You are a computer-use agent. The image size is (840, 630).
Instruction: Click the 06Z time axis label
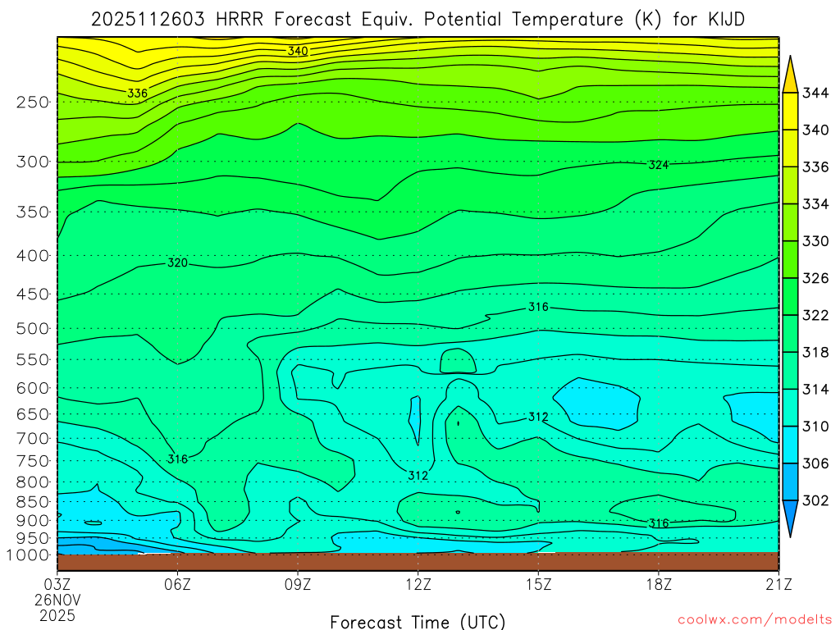click(x=177, y=584)
